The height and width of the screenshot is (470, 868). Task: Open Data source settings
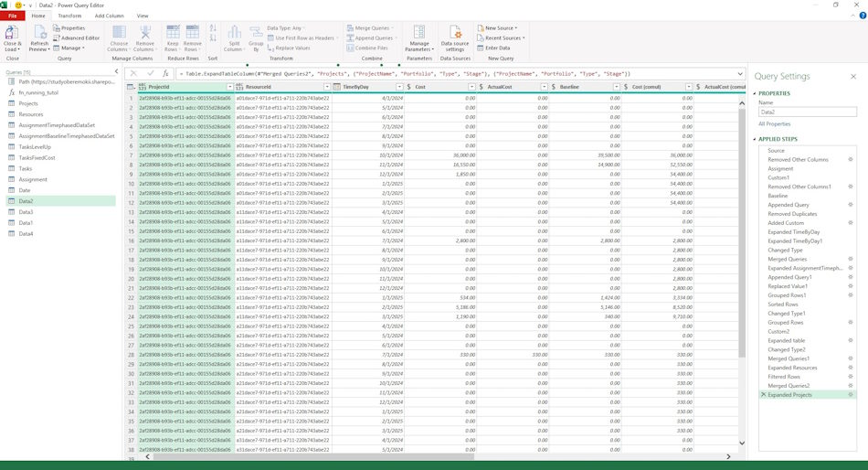click(x=455, y=38)
